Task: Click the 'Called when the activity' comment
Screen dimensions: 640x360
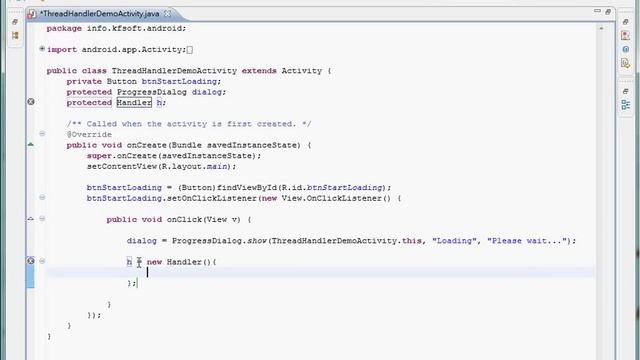Action: (189, 124)
